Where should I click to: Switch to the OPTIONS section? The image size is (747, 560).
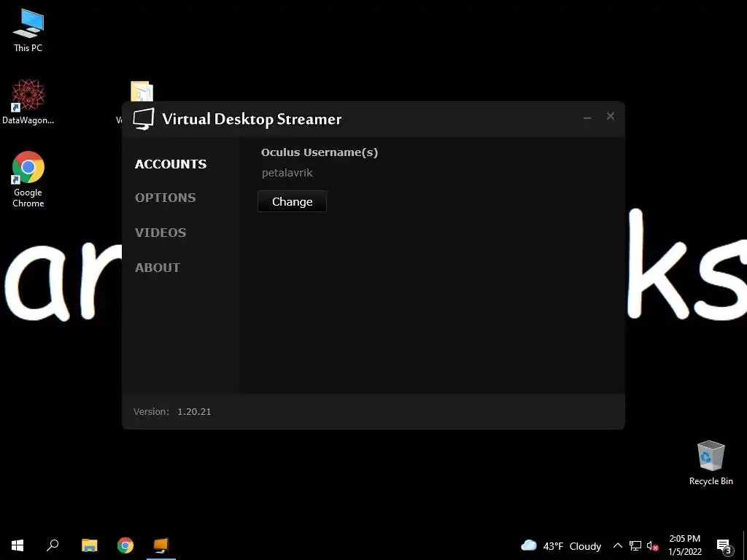coord(166,198)
